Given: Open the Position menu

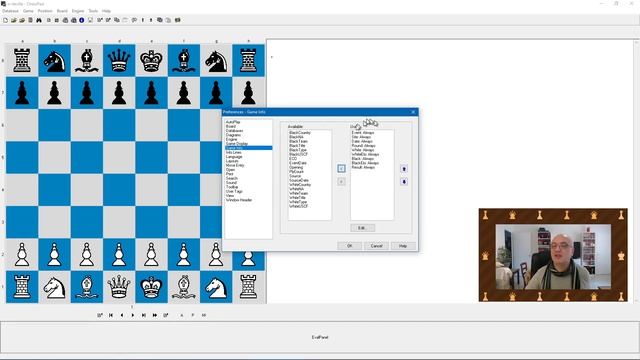Looking at the screenshot, I should click(x=45, y=11).
